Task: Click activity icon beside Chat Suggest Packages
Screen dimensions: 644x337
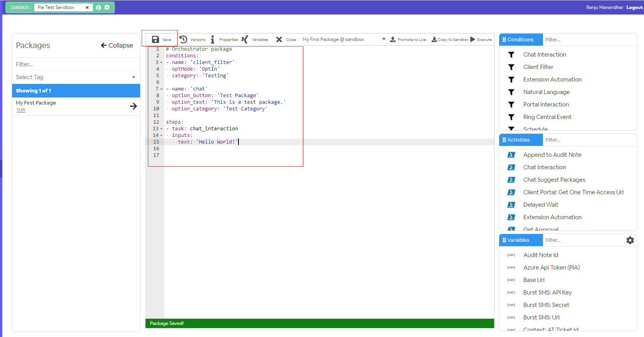Action: click(511, 180)
